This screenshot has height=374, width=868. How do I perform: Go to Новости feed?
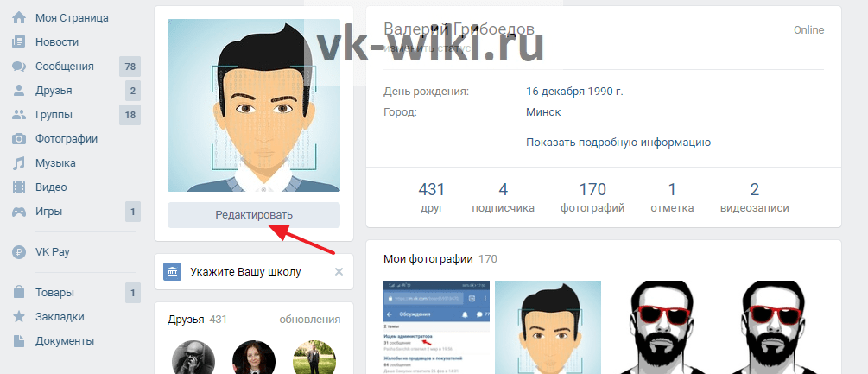(57, 42)
